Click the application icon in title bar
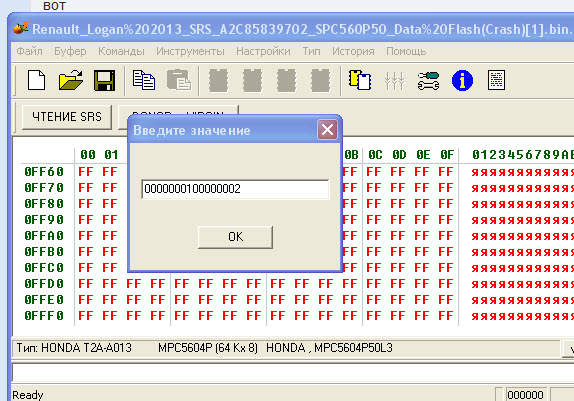 point(20,28)
